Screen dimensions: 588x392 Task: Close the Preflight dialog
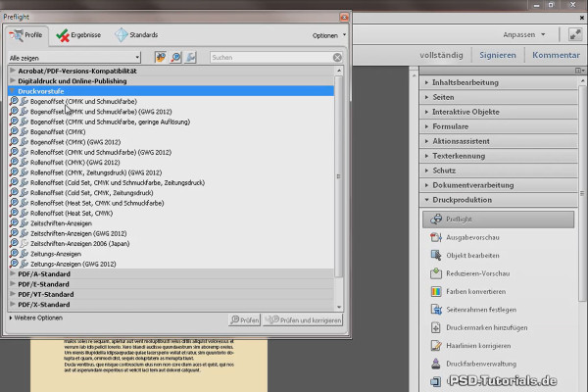[x=344, y=17]
